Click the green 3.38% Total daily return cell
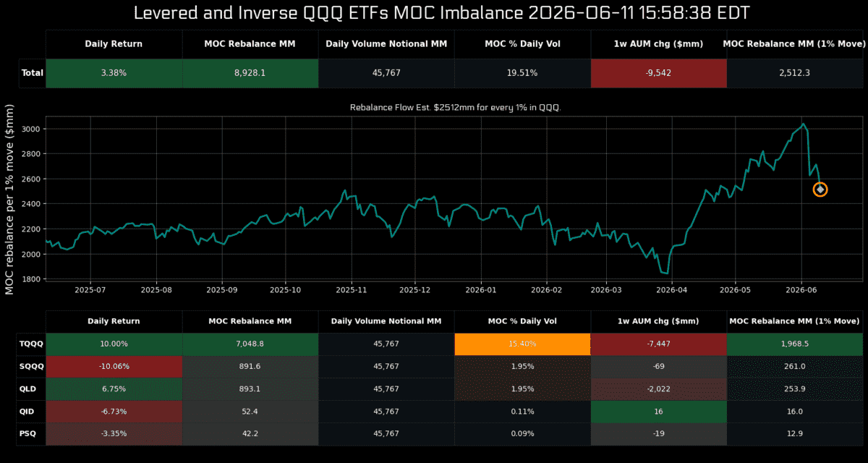Screen dimensions: 868x463 click(x=114, y=73)
